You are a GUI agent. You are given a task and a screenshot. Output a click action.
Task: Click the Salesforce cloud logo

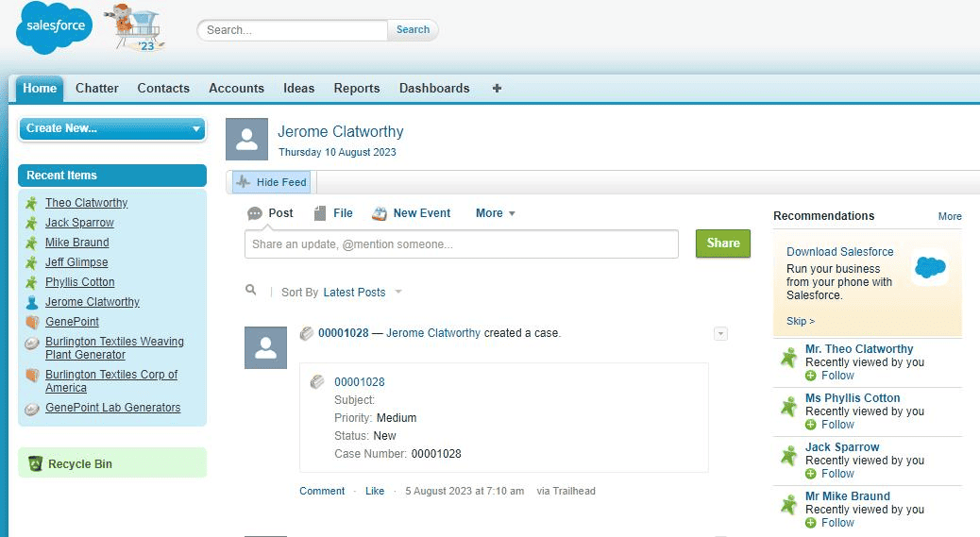click(55, 27)
